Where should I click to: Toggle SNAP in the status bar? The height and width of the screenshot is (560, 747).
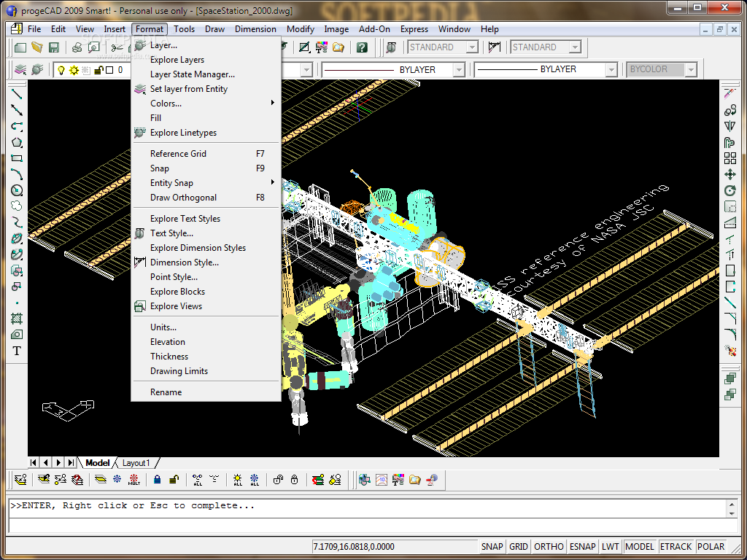[x=492, y=547]
